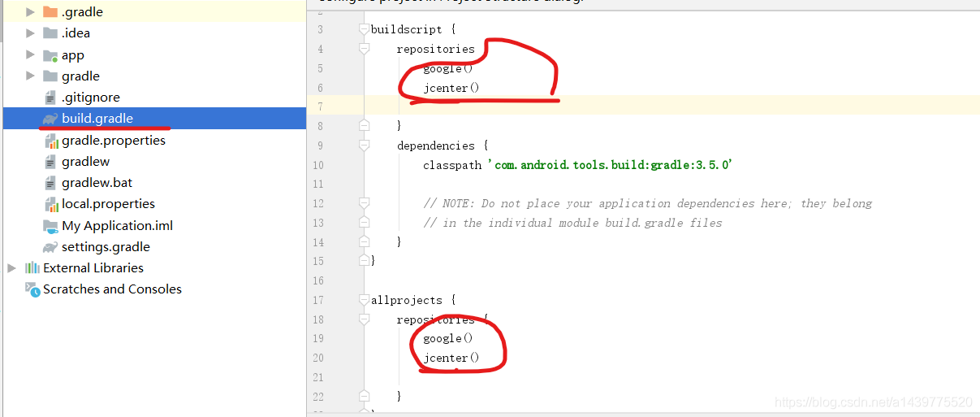Screen dimensions: 980x417
Task: Click the build.gradle elephant icon
Action: point(50,119)
